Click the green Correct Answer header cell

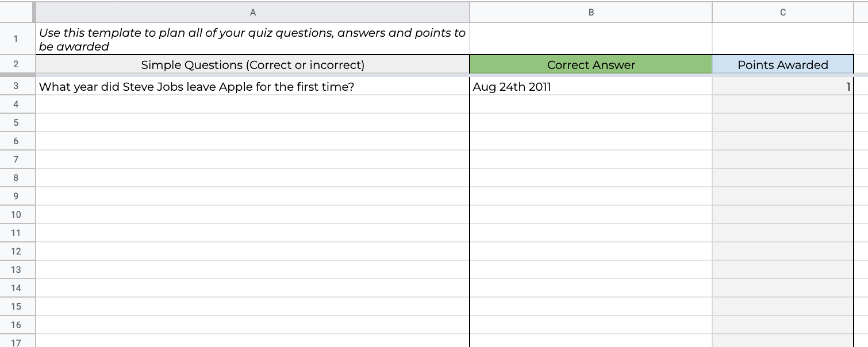(x=591, y=65)
